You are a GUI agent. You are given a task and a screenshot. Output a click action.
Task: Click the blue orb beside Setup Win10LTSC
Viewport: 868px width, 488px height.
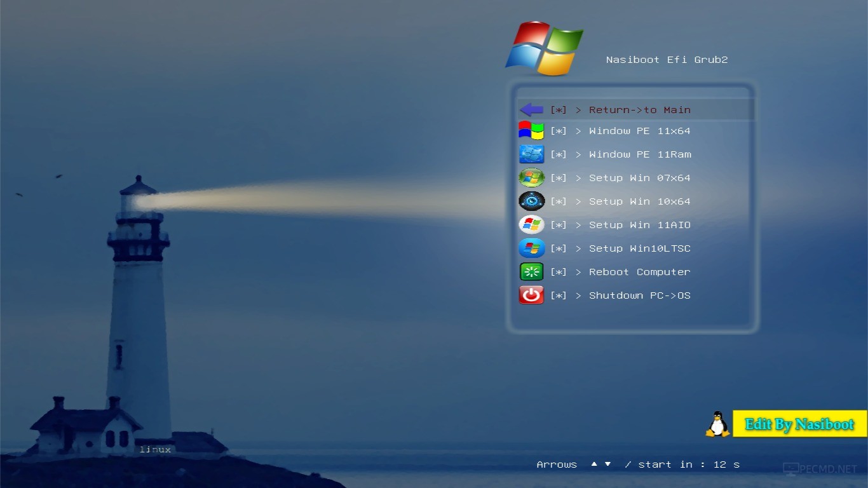point(531,248)
